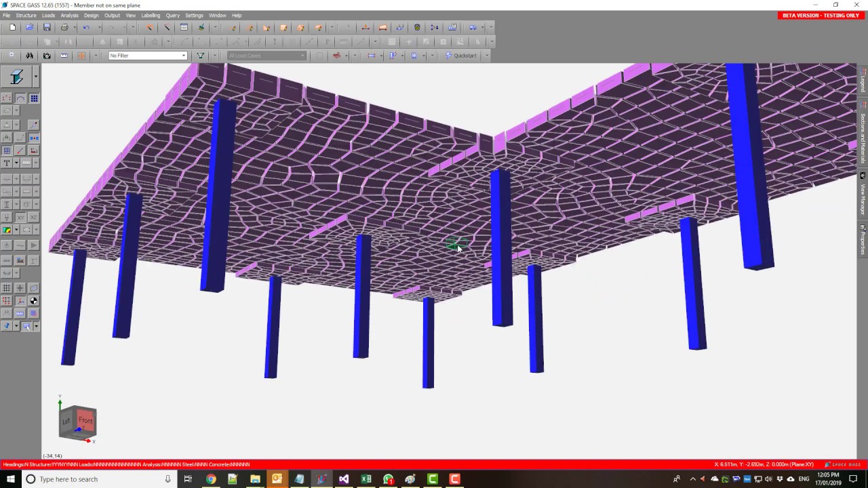Click the magnifier zoom icon in the third toolbar

[x=12, y=56]
